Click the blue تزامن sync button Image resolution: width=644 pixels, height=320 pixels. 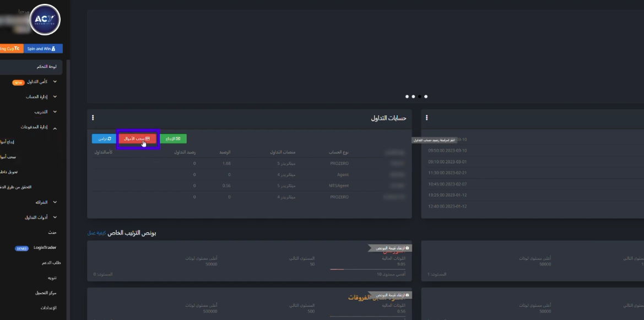click(102, 138)
